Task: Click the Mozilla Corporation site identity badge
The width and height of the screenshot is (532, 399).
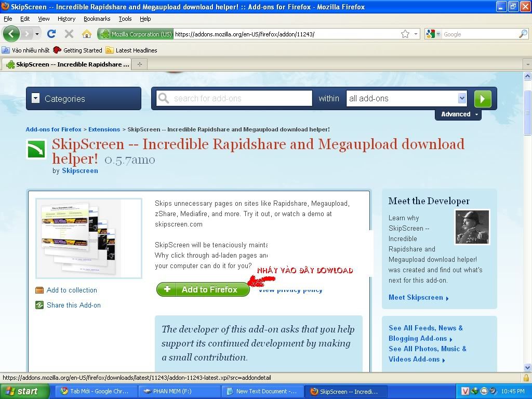Action: point(136,34)
